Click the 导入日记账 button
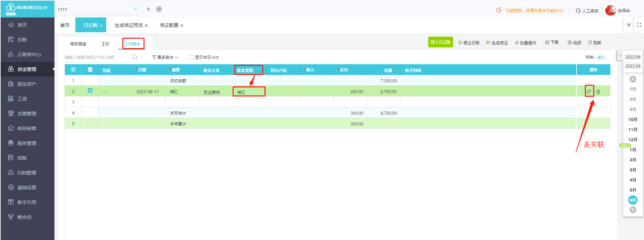 (x=440, y=42)
